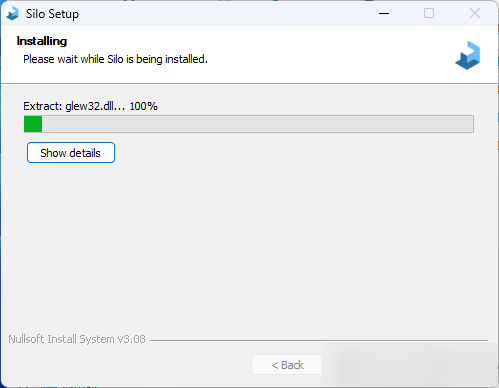Close the Silo Setup window
Image resolution: width=499 pixels, height=388 pixels.
coord(475,13)
